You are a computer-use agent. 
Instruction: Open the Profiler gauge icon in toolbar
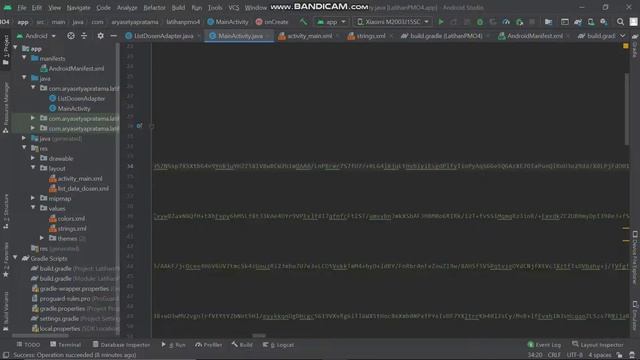(x=506, y=22)
